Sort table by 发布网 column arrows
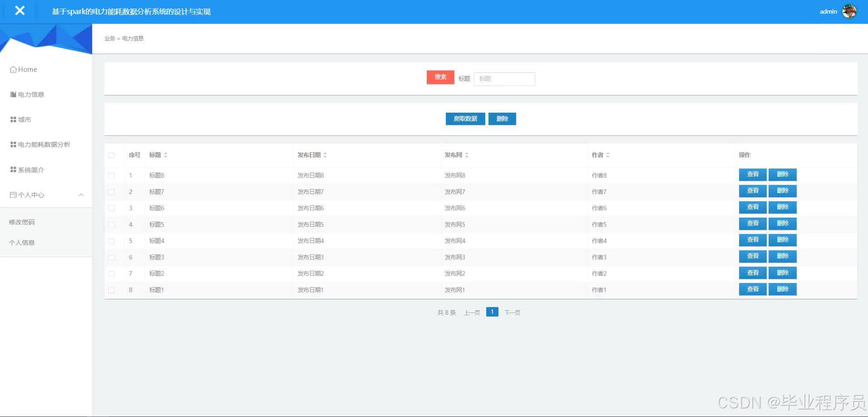The width and height of the screenshot is (868, 417). (x=467, y=155)
